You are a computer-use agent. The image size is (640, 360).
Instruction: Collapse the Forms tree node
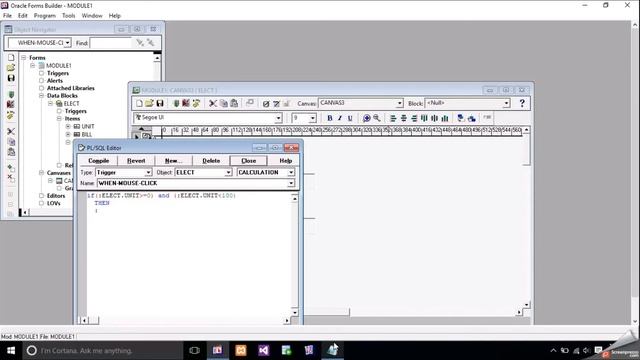24,58
